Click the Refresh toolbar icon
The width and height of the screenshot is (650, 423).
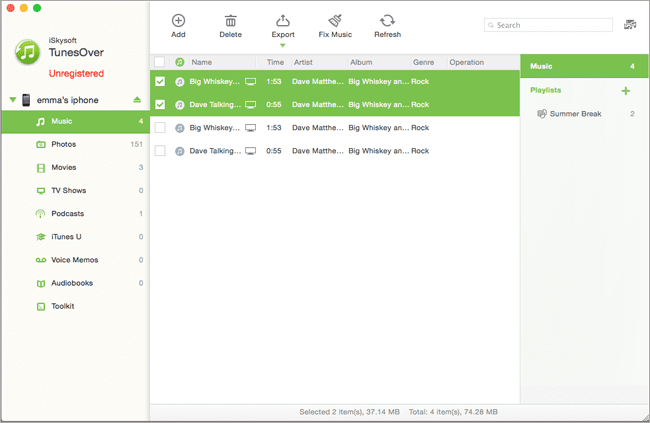pos(387,20)
